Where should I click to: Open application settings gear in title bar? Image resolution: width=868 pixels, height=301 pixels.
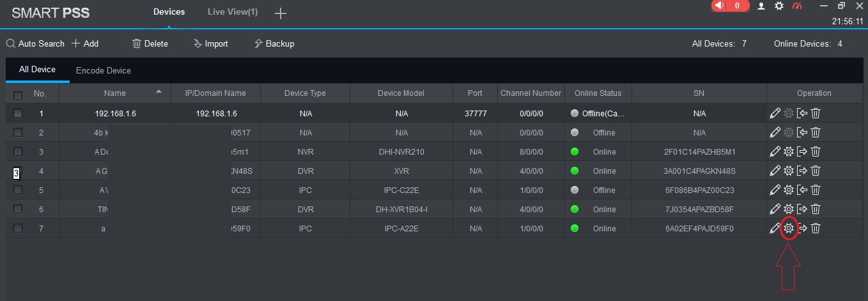[779, 6]
